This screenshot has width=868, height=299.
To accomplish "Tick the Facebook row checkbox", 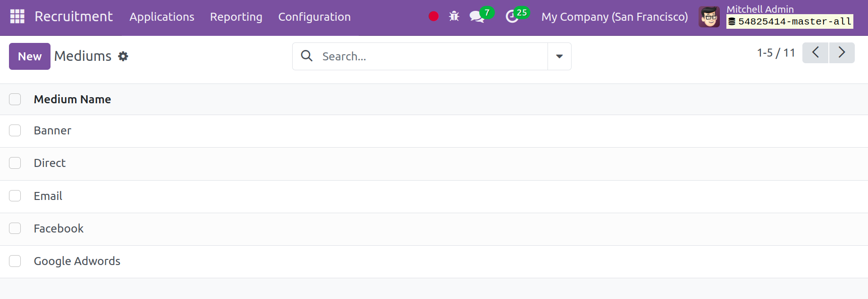I will [15, 228].
